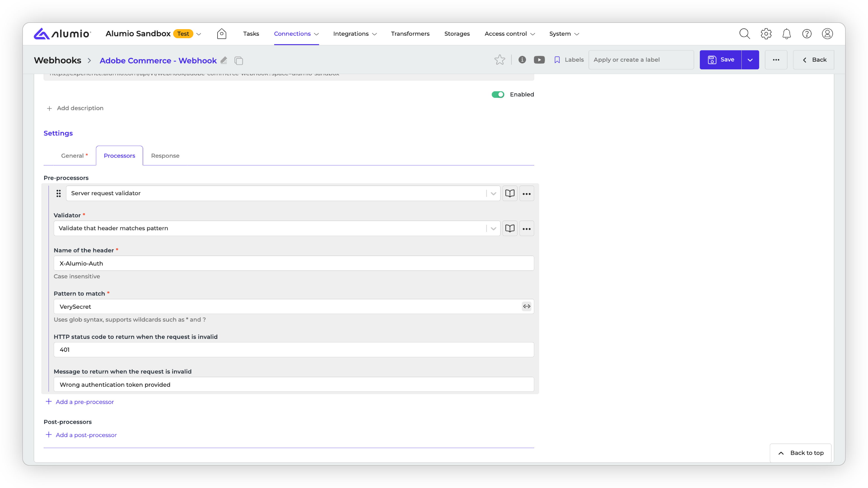Click the Back to top button
The width and height of the screenshot is (868, 488).
coord(801,453)
